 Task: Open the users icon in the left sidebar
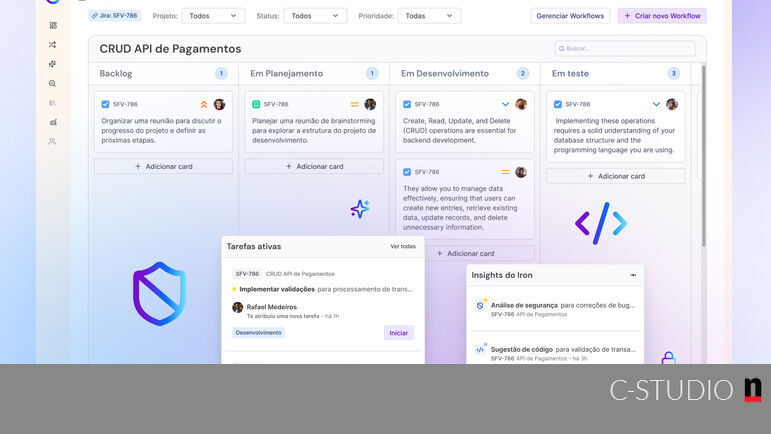[x=53, y=141]
